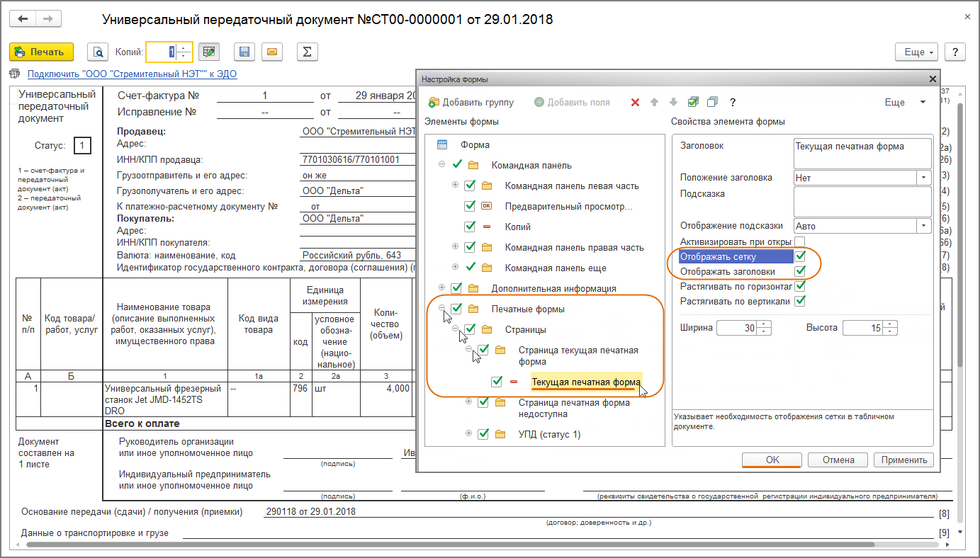This screenshot has width=980, height=558.
Task: Click the back navigation arrow
Action: click(x=23, y=19)
